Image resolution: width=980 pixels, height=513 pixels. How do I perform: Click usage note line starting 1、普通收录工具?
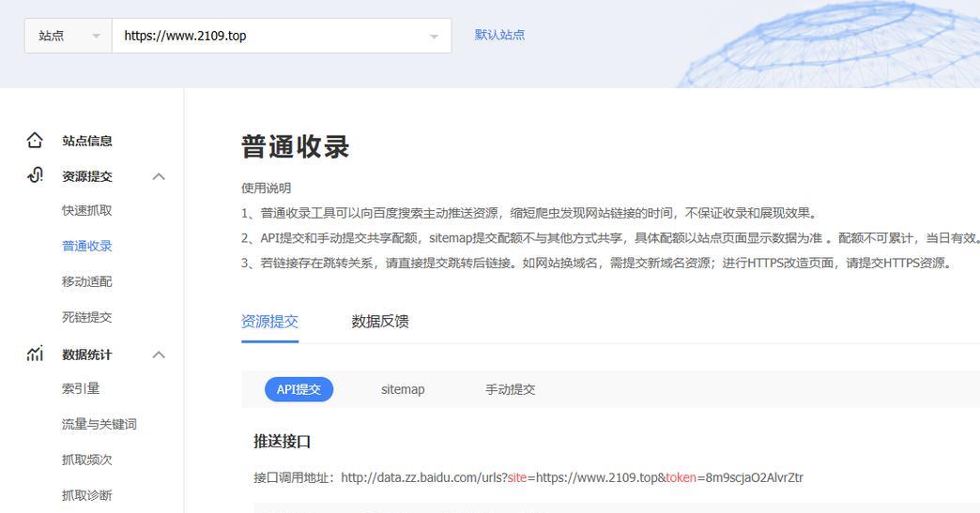pos(530,214)
